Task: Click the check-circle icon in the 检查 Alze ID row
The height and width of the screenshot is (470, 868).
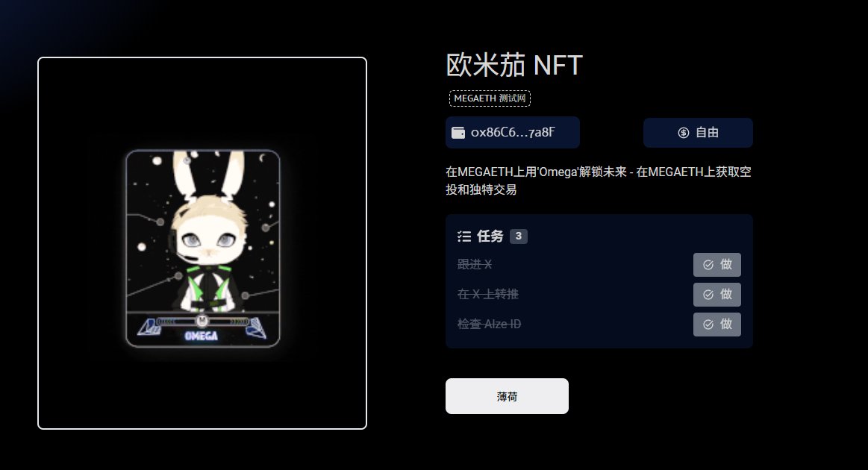Action: (x=708, y=325)
